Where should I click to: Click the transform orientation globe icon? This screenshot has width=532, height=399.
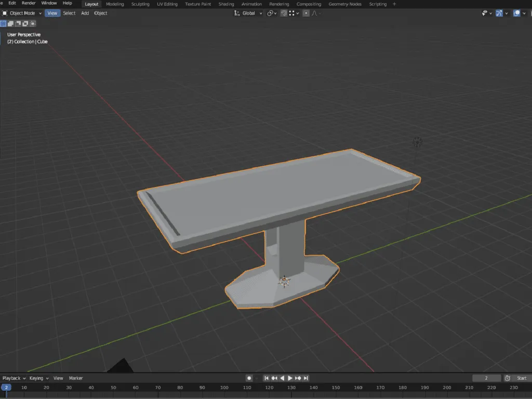coord(238,13)
